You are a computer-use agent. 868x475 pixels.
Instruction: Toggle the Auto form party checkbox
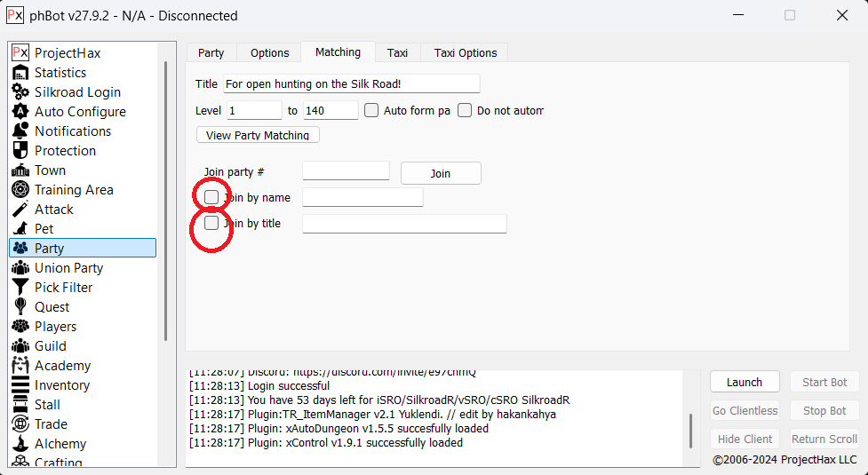click(x=371, y=111)
